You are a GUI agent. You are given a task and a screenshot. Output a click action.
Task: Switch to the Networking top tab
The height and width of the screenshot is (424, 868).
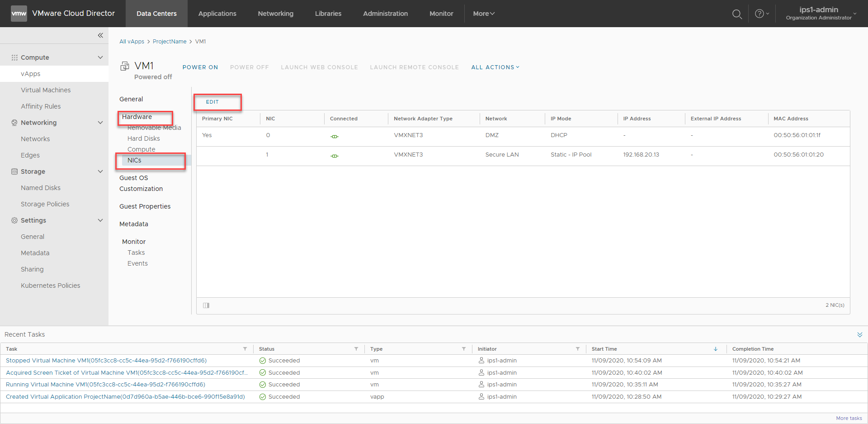(x=276, y=14)
